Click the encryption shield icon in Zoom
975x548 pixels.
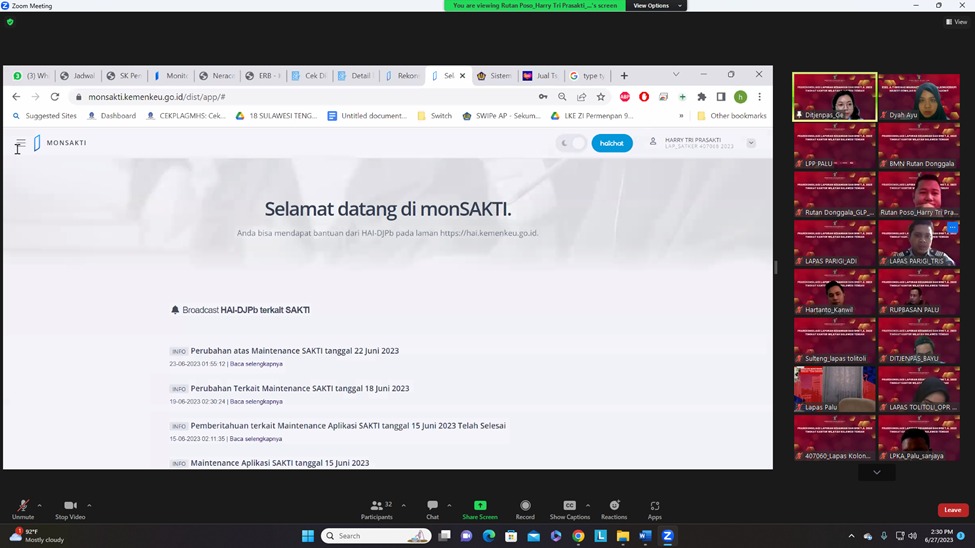tap(10, 22)
